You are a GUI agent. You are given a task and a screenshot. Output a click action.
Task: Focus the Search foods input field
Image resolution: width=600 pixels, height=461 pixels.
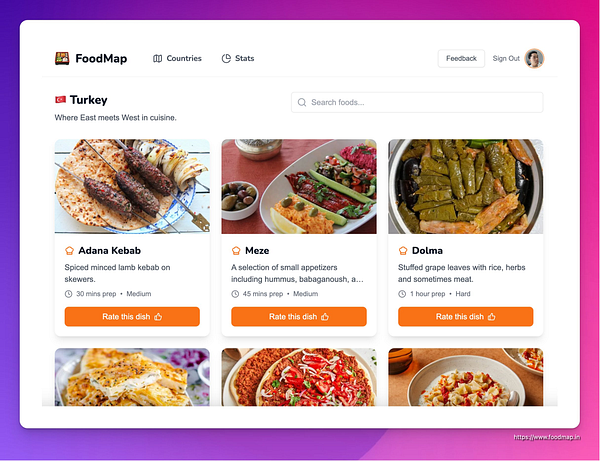(x=417, y=102)
